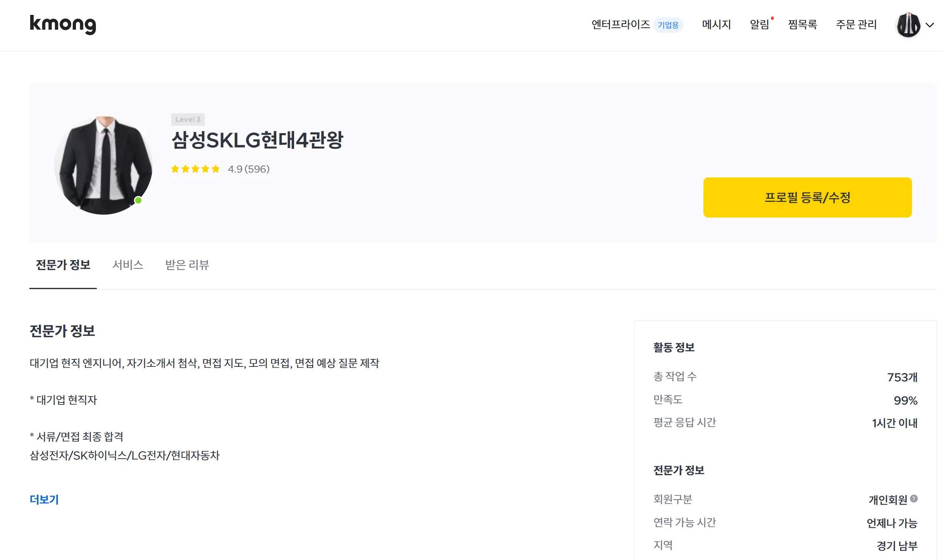Viewport: 943px width, 560px height.
Task: Select the 전문가 정보 tab
Action: [63, 265]
